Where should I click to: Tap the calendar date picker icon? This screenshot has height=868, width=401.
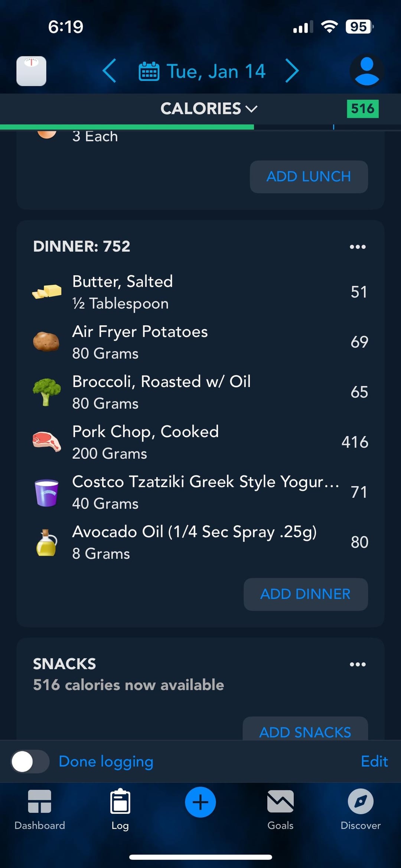coord(149,71)
